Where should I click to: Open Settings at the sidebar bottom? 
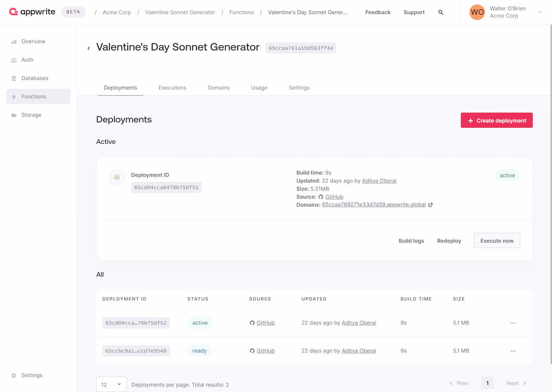point(38,375)
